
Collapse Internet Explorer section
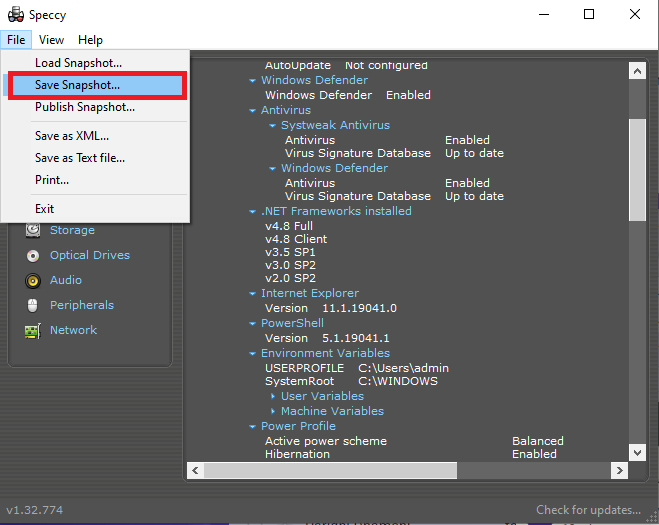[252, 293]
